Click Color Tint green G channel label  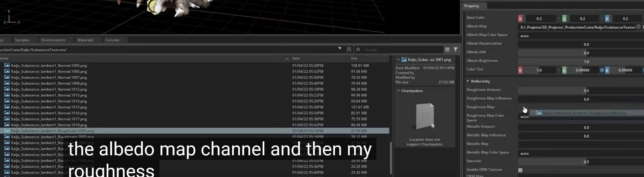tap(564, 70)
